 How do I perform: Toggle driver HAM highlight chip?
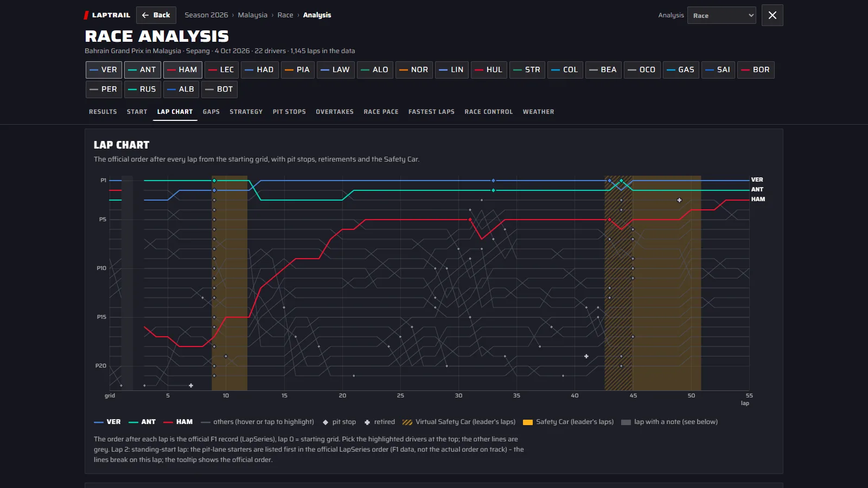[x=183, y=70]
